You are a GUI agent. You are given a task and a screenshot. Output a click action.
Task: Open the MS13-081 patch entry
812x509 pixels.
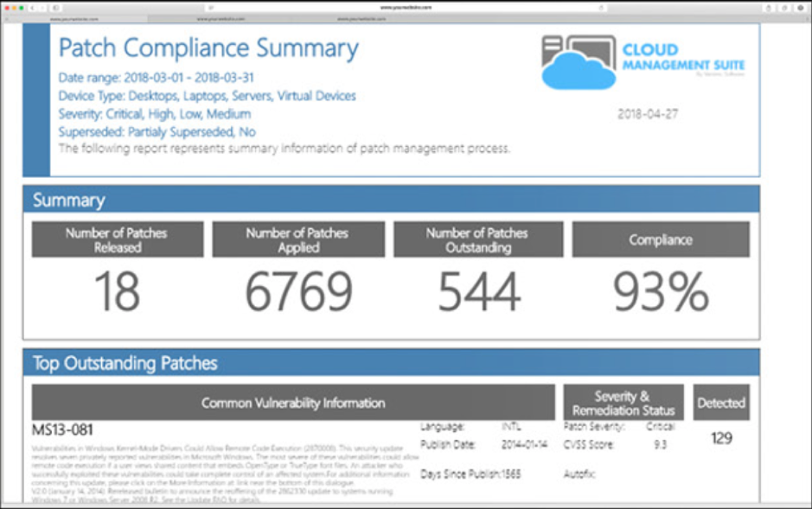tap(62, 429)
